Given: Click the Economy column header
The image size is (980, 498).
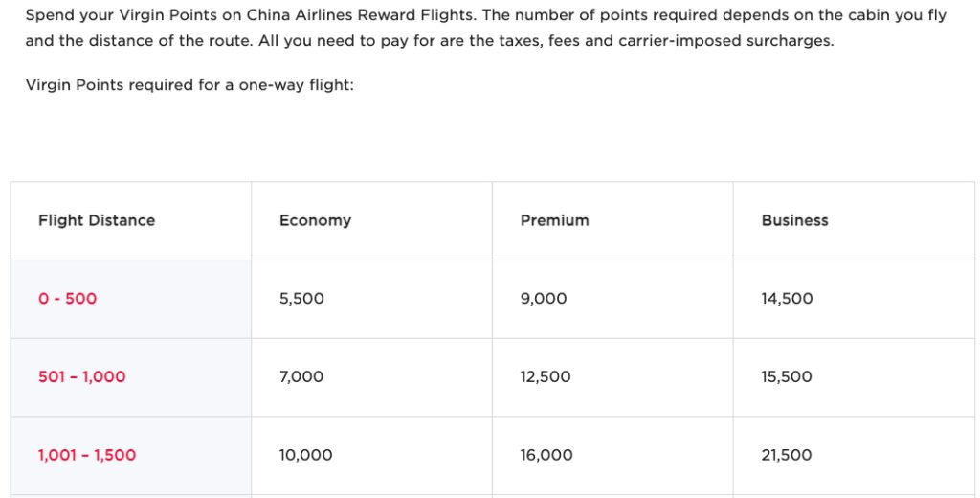Looking at the screenshot, I should 315,220.
